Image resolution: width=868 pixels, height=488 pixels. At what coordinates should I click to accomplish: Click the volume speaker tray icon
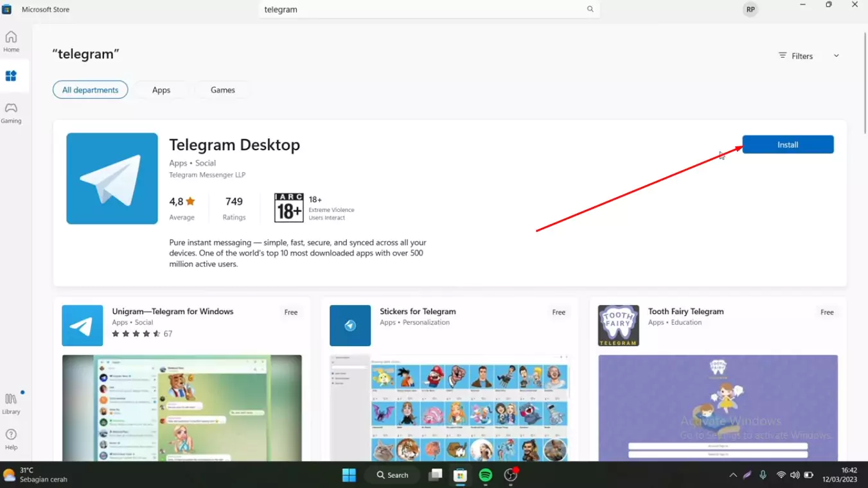click(x=795, y=475)
